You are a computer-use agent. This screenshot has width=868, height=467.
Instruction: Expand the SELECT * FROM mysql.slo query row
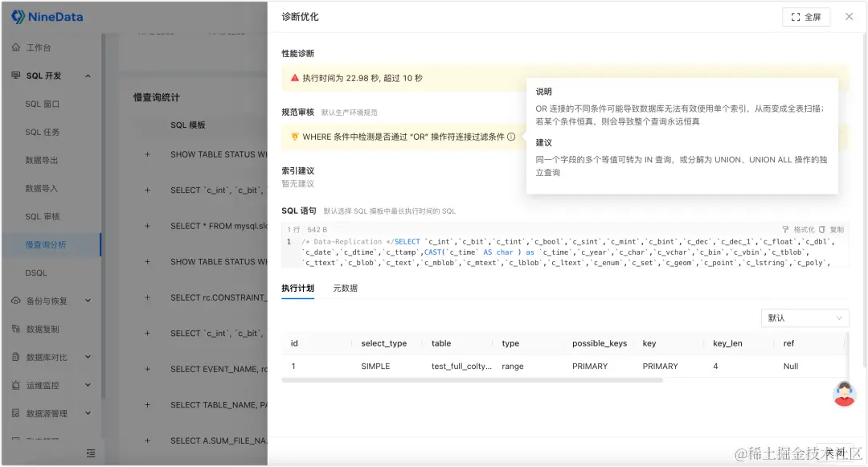147,225
